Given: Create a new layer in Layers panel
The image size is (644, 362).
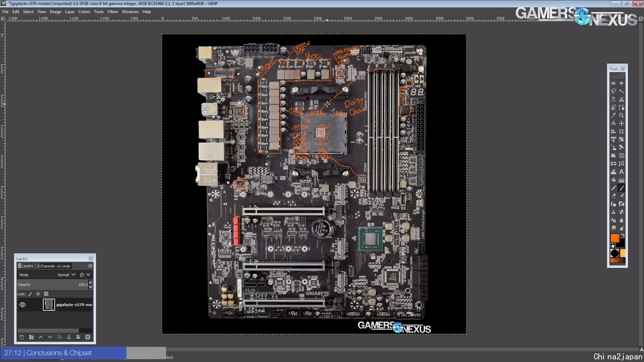Looking at the screenshot, I should point(22,337).
